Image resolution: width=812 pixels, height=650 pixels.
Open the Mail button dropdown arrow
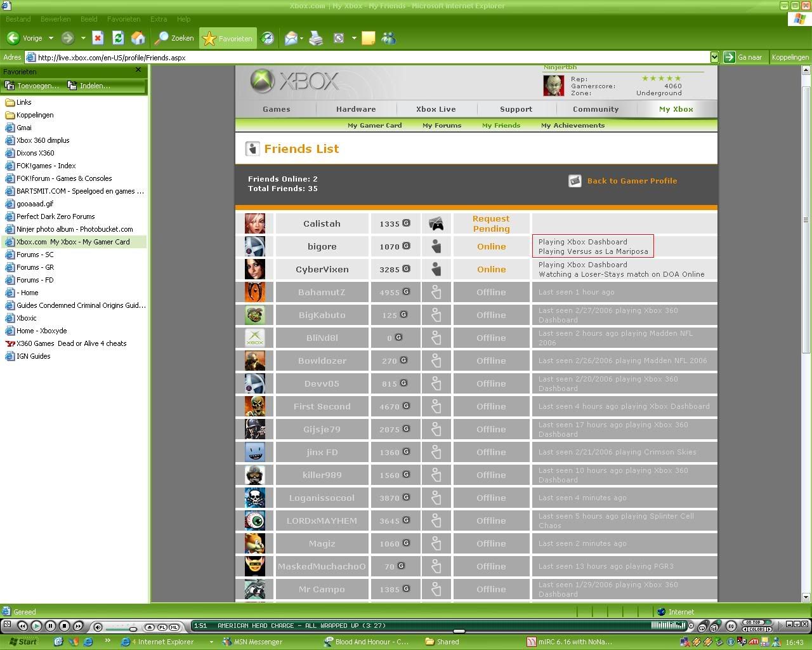(x=302, y=38)
